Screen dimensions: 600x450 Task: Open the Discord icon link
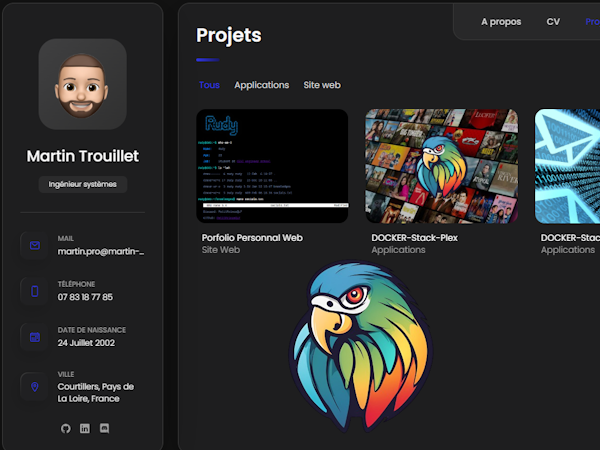point(104,428)
